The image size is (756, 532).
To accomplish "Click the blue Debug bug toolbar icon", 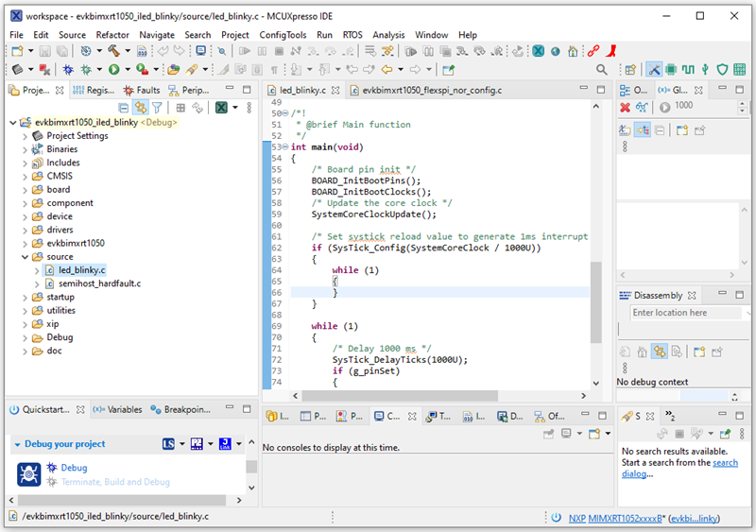I will (68, 70).
